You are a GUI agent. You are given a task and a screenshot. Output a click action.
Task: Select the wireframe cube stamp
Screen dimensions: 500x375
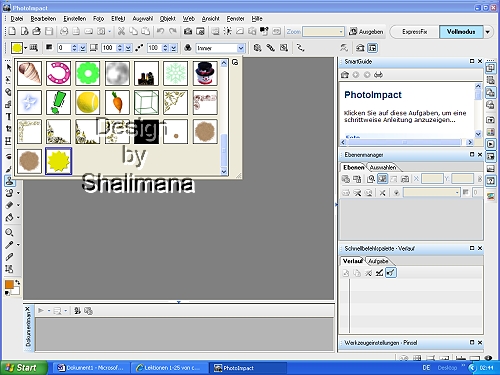point(146,102)
